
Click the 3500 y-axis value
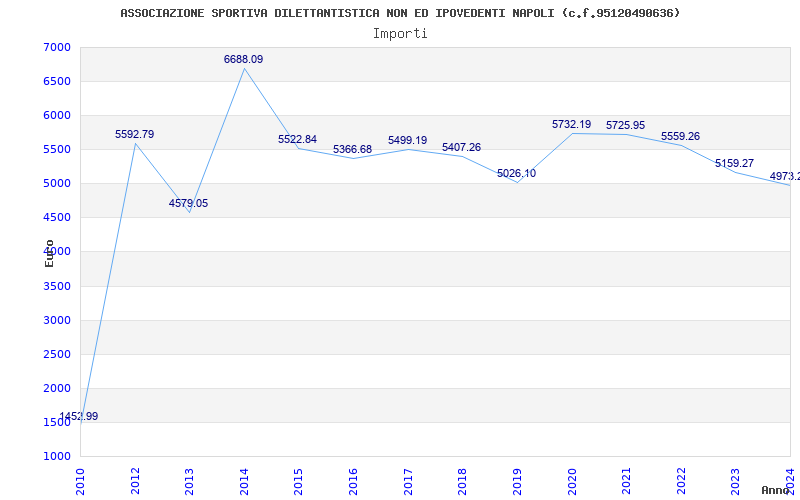57,286
